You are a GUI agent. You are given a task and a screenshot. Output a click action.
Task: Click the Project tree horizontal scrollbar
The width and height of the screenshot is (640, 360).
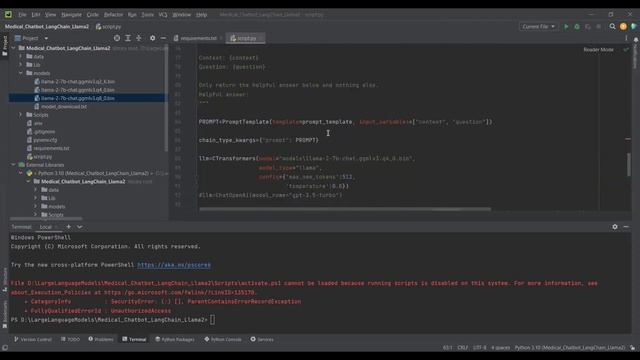point(46,219)
